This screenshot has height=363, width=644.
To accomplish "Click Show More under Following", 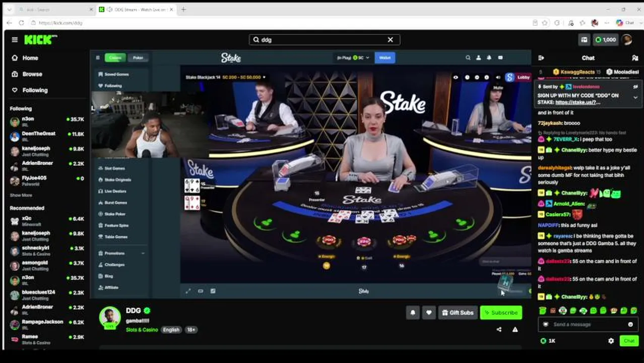I will [x=21, y=195].
